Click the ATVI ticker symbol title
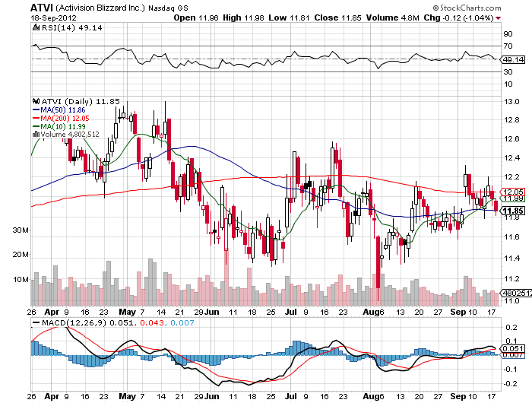 coord(41,8)
